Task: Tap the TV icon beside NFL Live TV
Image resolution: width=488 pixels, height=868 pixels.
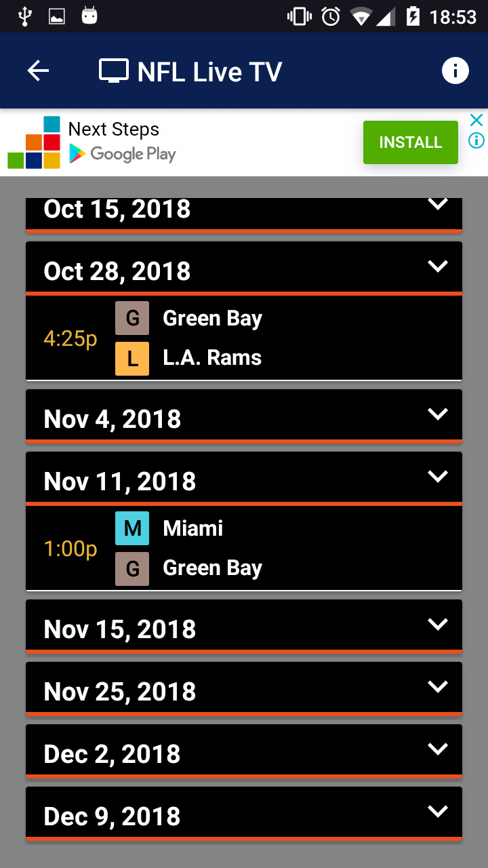Action: click(x=114, y=71)
